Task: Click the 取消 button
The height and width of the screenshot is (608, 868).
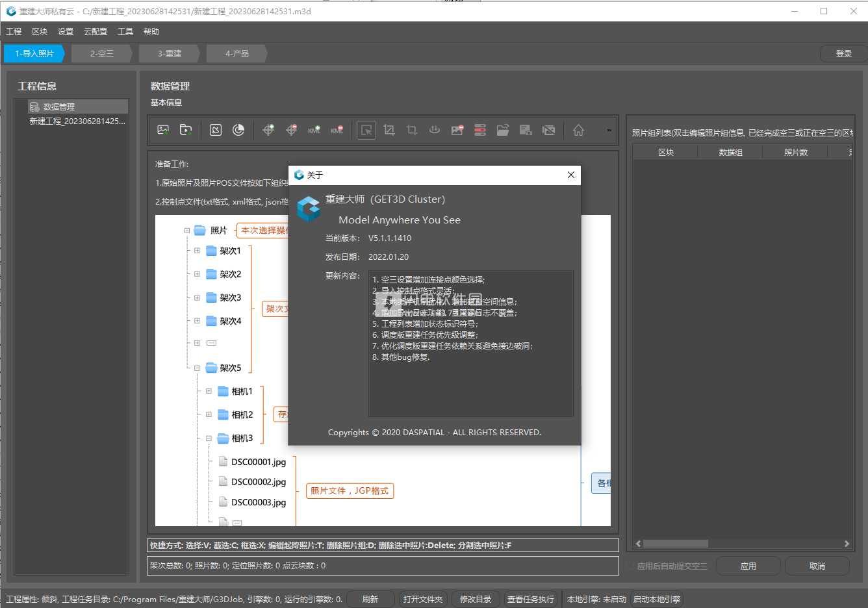Action: [817, 566]
